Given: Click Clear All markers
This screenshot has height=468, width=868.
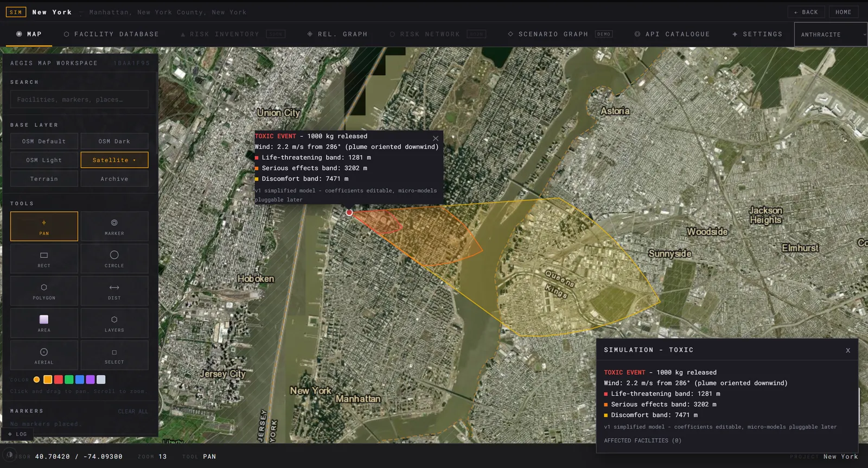Looking at the screenshot, I should pos(133,412).
